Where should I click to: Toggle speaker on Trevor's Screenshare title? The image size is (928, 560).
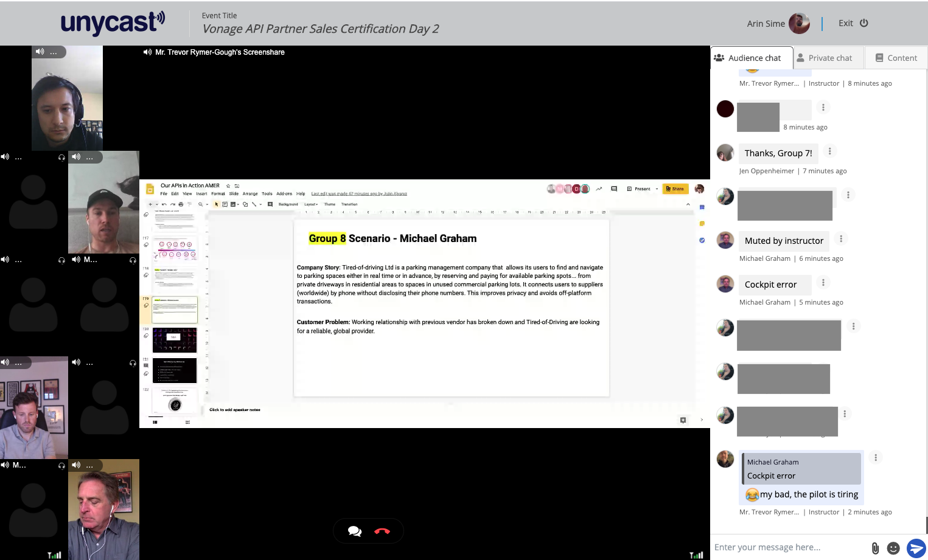[x=147, y=52]
